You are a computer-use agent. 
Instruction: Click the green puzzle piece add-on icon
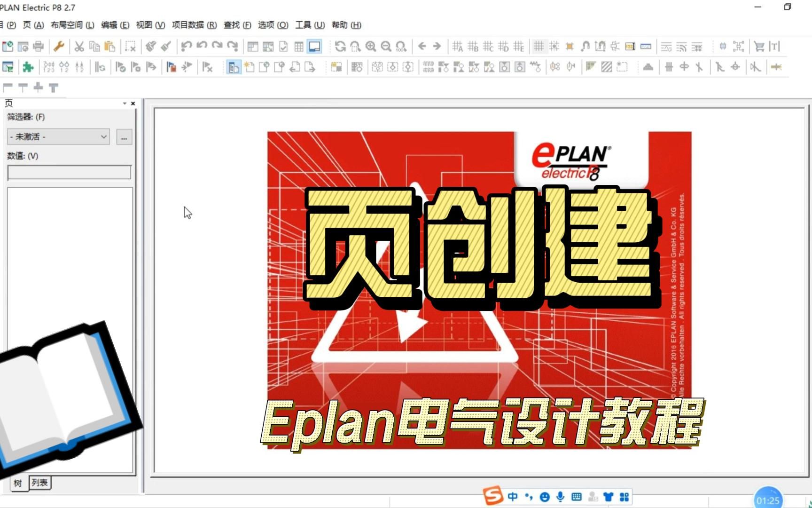[28, 67]
